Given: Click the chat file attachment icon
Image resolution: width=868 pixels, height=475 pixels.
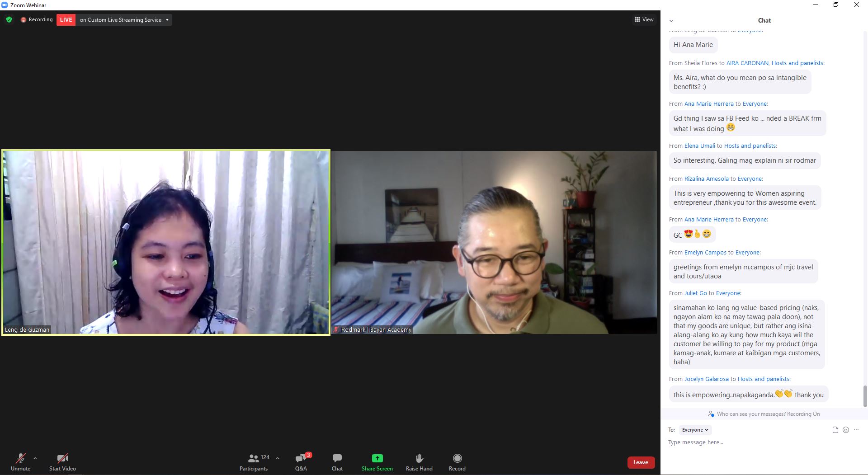Looking at the screenshot, I should point(835,430).
